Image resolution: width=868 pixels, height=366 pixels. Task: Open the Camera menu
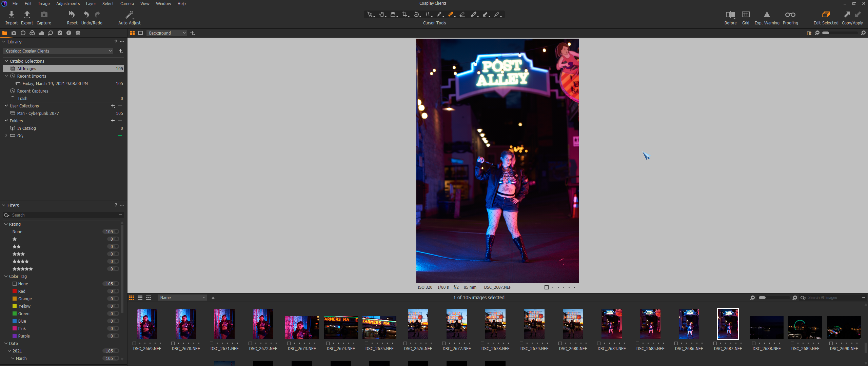pyautogui.click(x=127, y=3)
